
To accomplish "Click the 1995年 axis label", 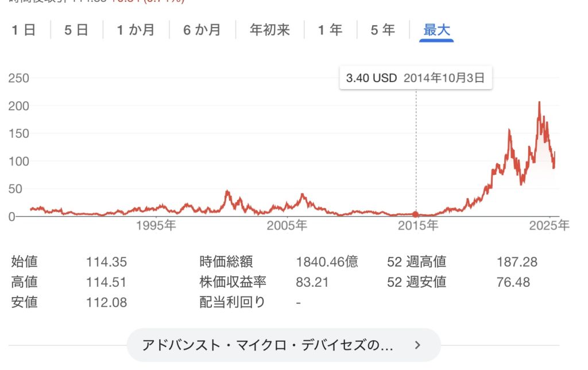I will [x=156, y=226].
